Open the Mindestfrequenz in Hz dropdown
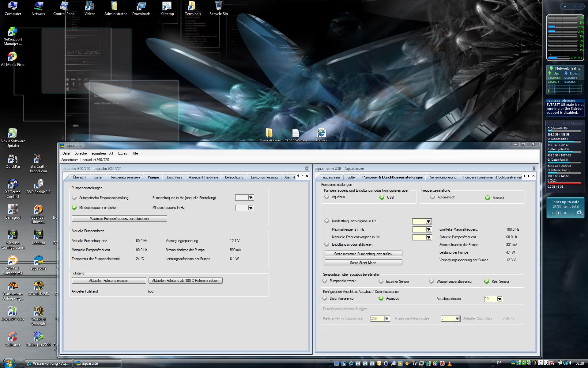 point(251,208)
